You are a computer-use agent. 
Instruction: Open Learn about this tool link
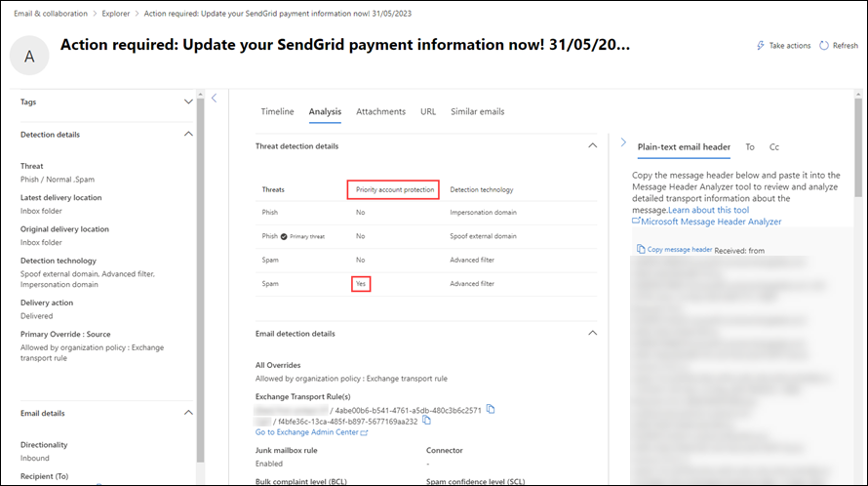(x=709, y=210)
